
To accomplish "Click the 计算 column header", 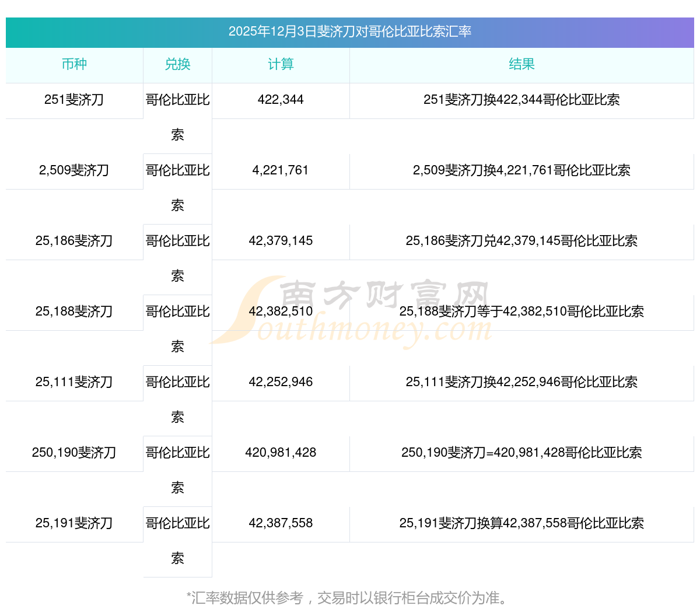I will pos(281,65).
